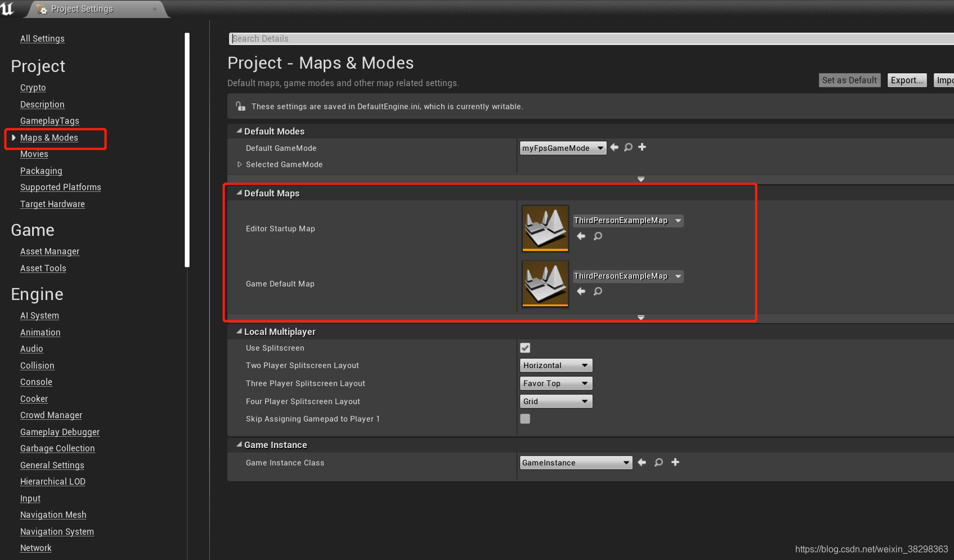Disable Use Splitscreen checkbox
This screenshot has width=954, height=560.
pos(525,348)
